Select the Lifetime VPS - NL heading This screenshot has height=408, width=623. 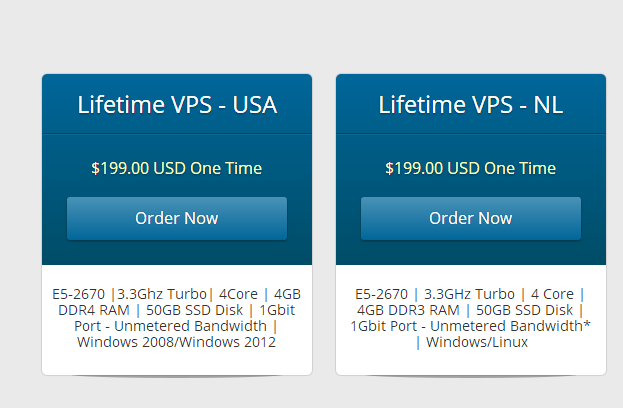[471, 105]
